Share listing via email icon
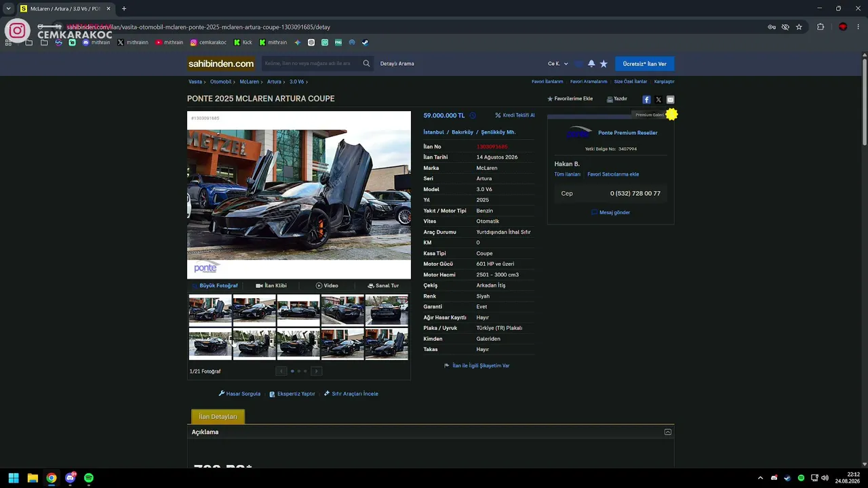 point(670,100)
